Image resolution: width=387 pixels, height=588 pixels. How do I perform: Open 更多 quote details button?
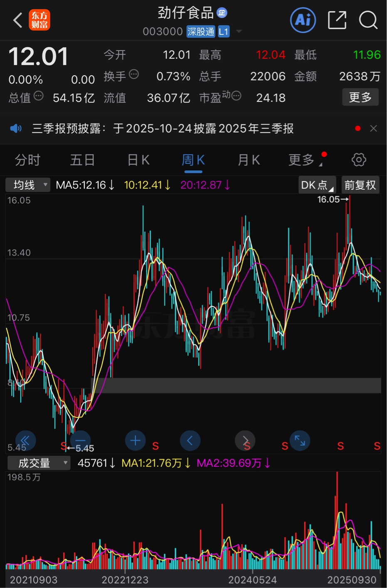[360, 97]
